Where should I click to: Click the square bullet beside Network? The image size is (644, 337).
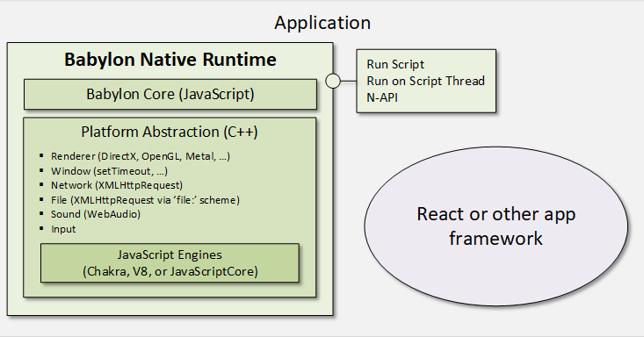[x=41, y=184]
